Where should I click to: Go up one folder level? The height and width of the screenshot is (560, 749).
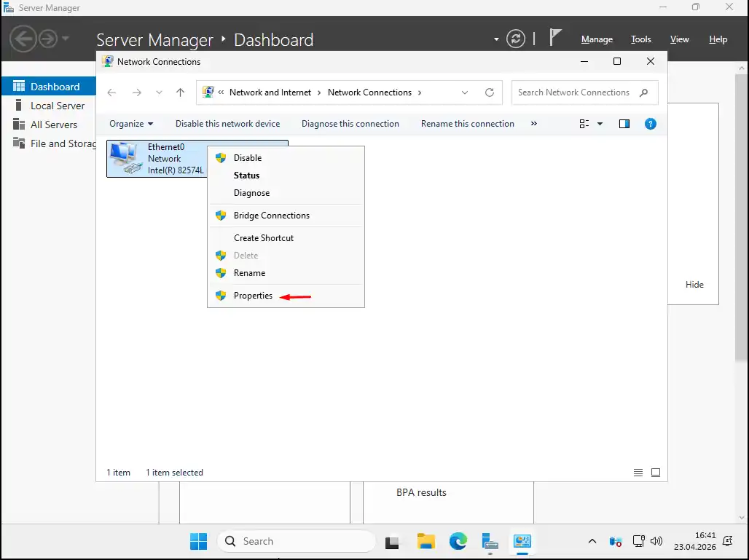180,92
